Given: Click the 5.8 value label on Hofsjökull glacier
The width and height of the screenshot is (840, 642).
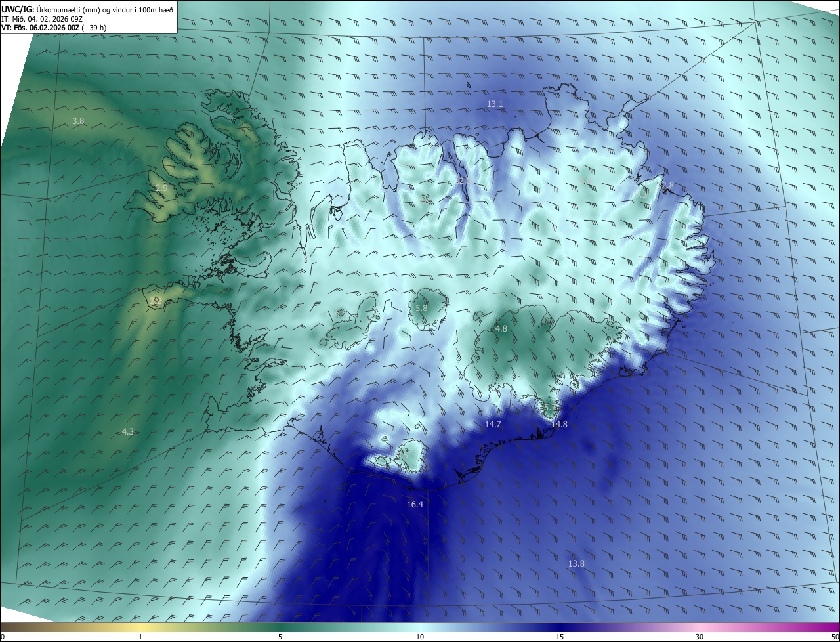Looking at the screenshot, I should pos(421,309).
